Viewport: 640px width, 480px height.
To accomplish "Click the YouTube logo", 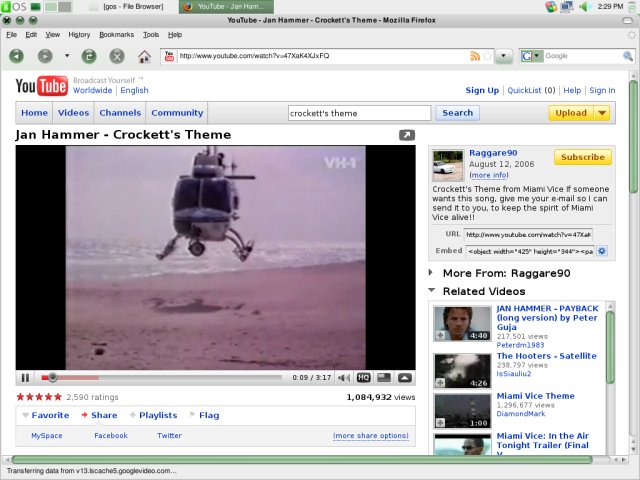I will click(x=42, y=86).
